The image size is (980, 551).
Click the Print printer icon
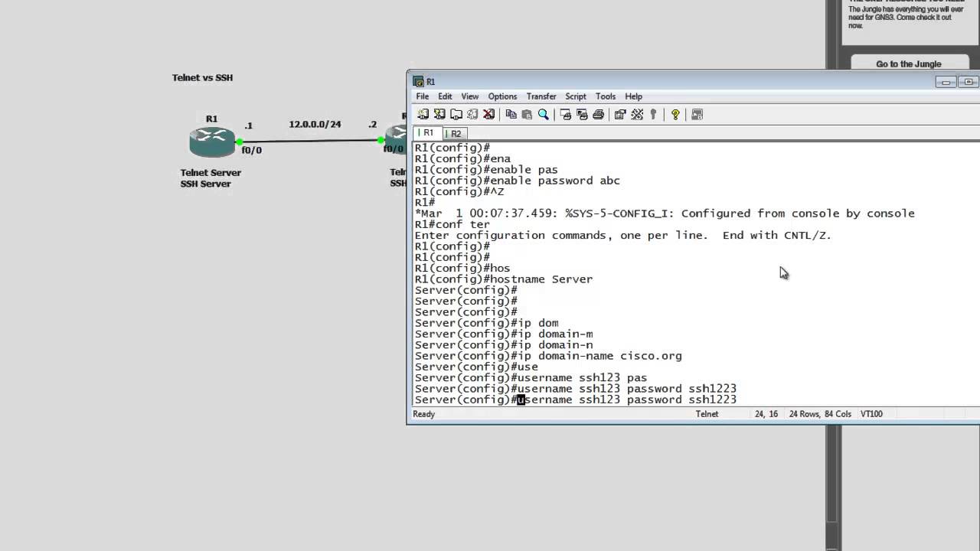coord(599,114)
